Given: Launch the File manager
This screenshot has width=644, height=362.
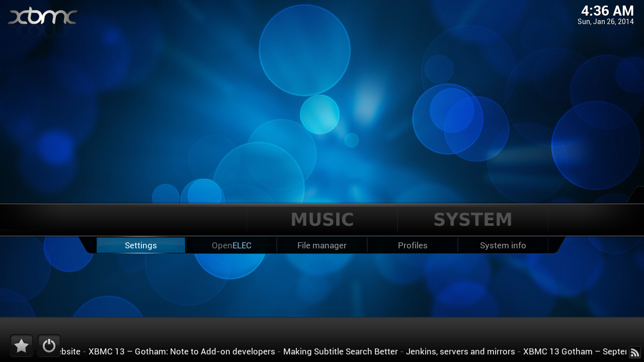Looking at the screenshot, I should point(321,245).
